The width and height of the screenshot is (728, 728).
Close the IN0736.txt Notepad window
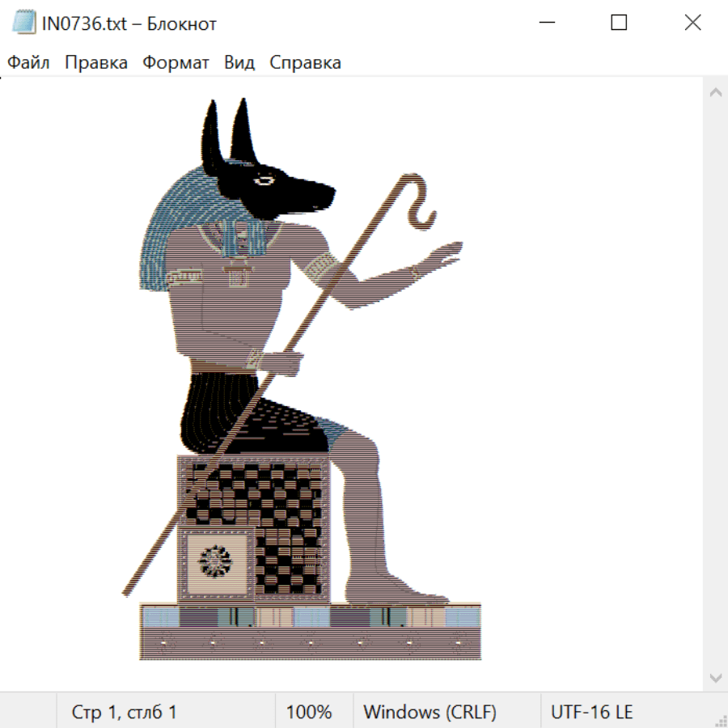[x=692, y=23]
